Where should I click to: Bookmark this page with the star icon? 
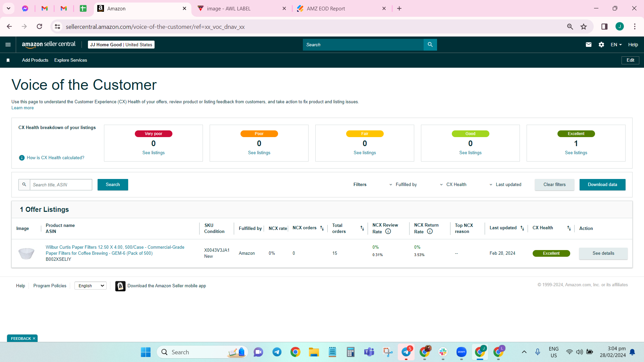pos(584,27)
